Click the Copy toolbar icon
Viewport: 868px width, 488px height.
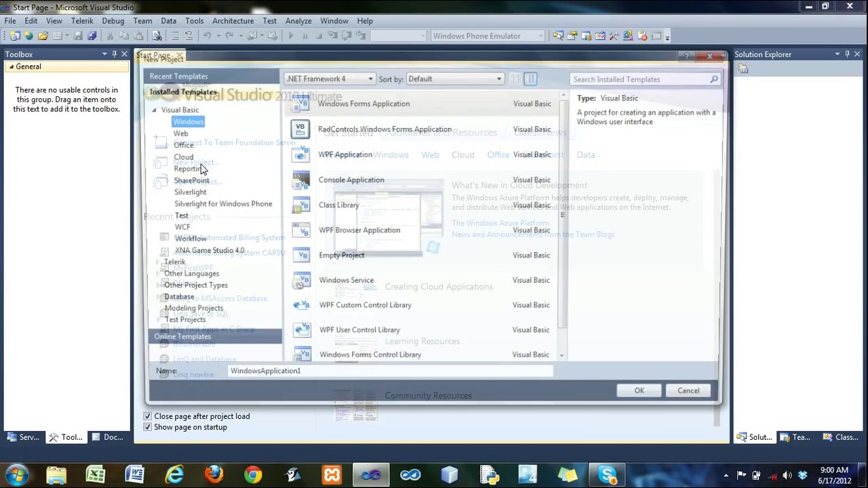pyautogui.click(x=125, y=36)
